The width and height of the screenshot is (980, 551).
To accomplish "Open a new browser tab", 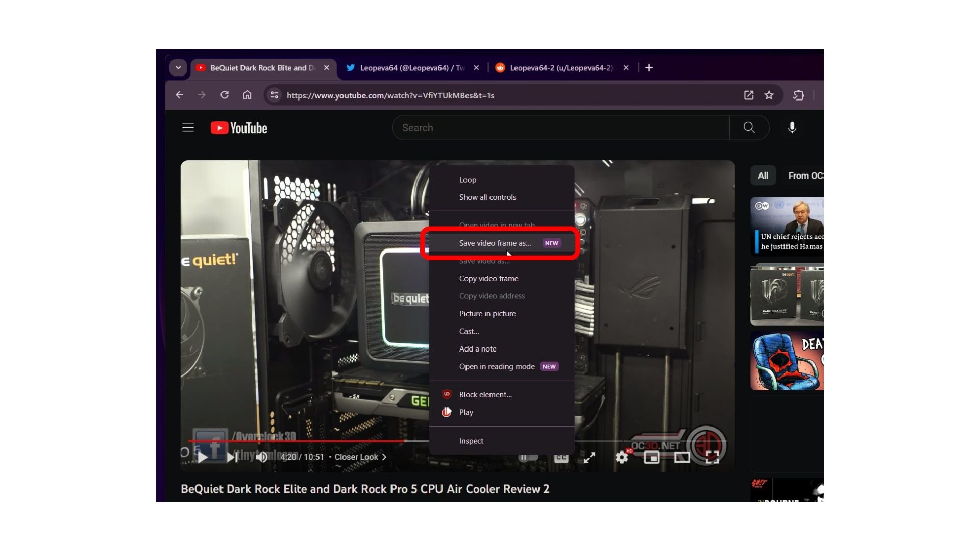I will pyautogui.click(x=649, y=67).
